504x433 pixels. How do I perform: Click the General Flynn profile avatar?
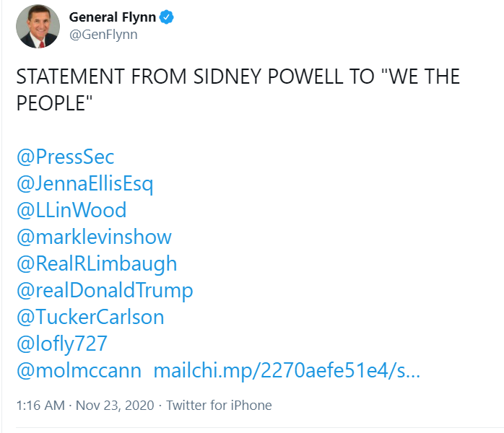[x=38, y=26]
